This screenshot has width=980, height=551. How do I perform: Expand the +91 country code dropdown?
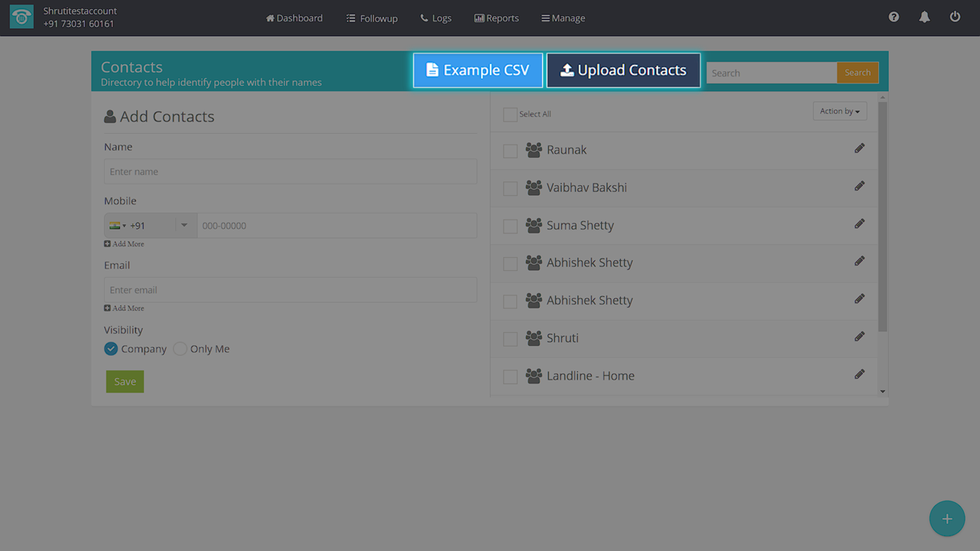(x=184, y=225)
